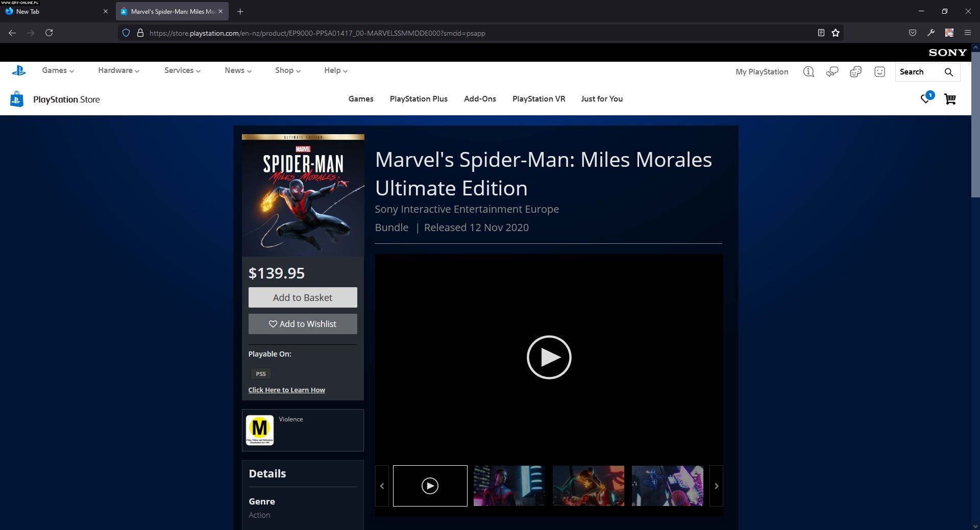Play the main trailer video
Viewport: 980px width, 530px height.
coord(549,357)
